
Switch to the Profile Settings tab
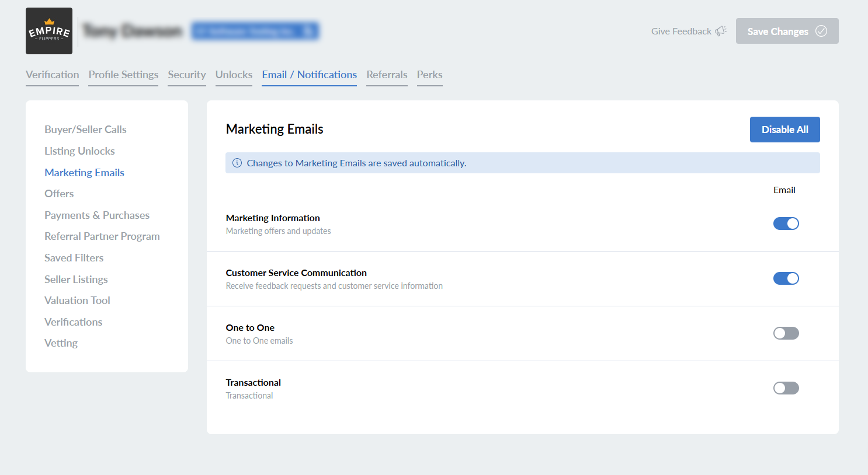coord(123,75)
